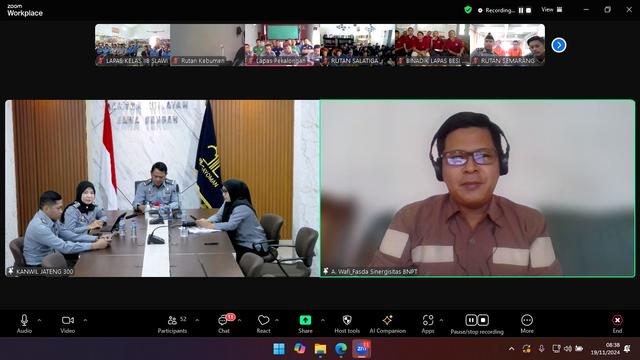Expand the Share options arrow

click(x=323, y=320)
